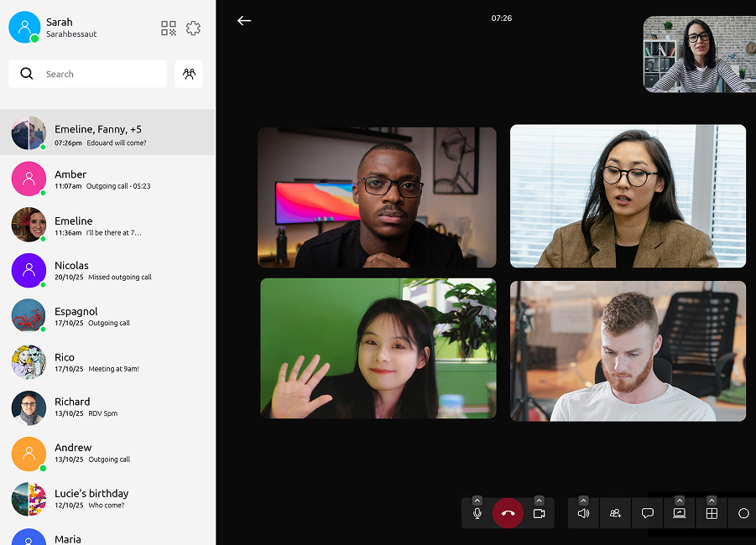Expand camera options chevron
Screen dimensions: 756x545
[539, 501]
